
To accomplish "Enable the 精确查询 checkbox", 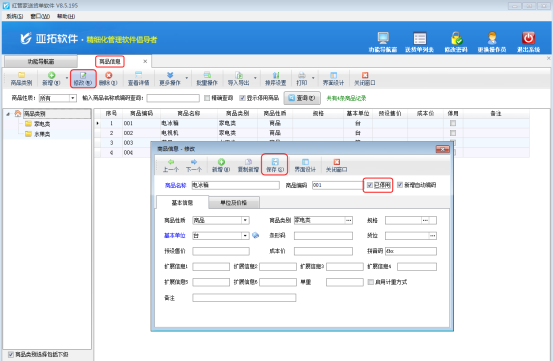I will pos(207,98).
